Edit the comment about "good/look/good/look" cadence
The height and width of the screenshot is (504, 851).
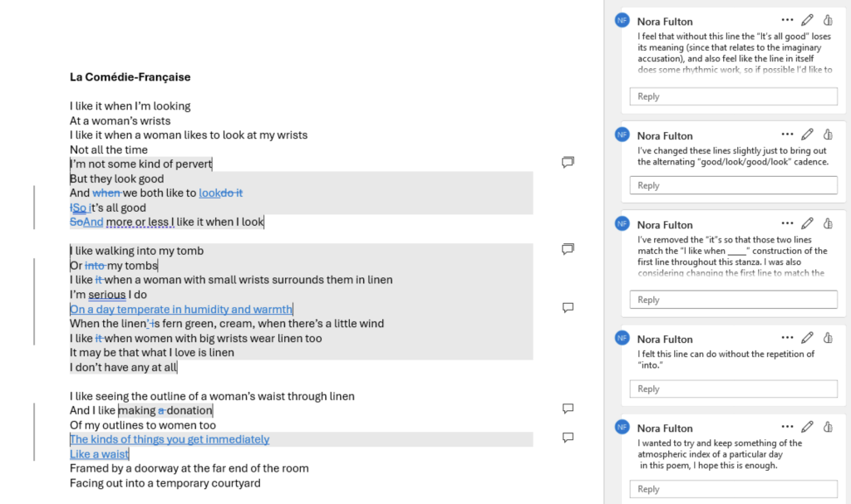pos(807,134)
